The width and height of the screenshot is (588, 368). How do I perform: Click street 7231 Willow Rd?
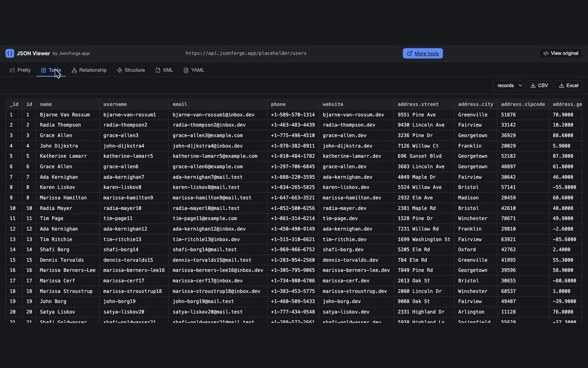coord(424,229)
